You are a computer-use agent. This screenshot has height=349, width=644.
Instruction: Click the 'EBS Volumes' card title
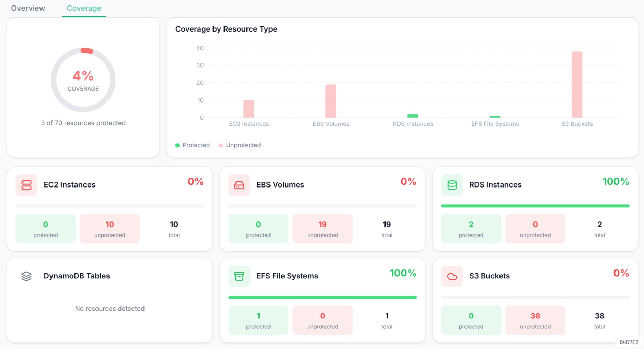pyautogui.click(x=280, y=185)
